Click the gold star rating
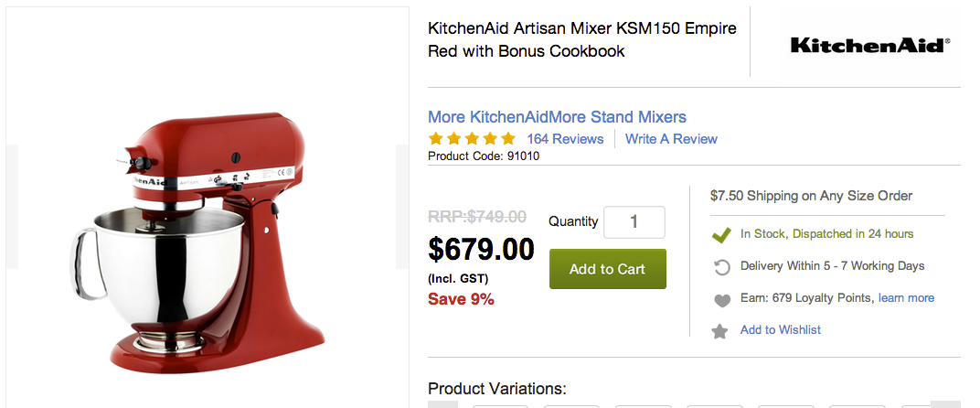This screenshot has width=980, height=408. click(x=472, y=139)
